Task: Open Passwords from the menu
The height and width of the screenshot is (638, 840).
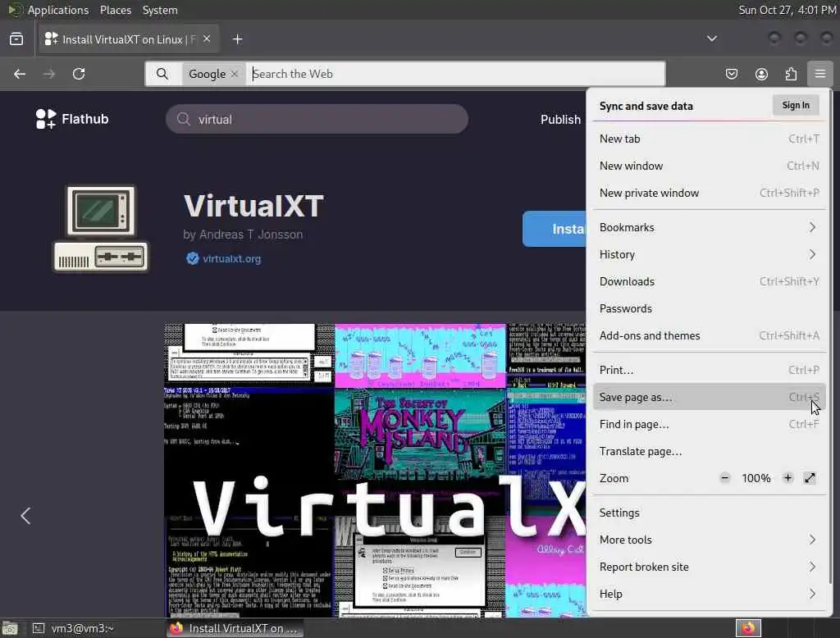Action: (710, 308)
